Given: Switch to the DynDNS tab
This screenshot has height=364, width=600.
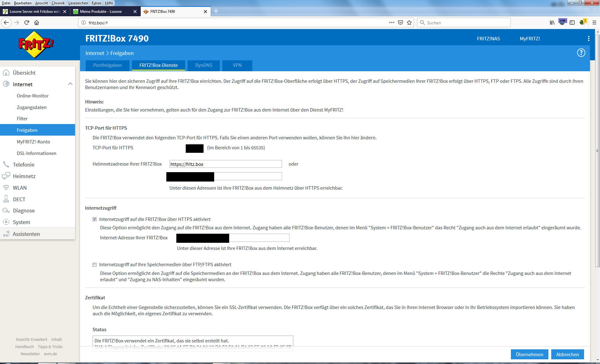Looking at the screenshot, I should click(204, 65).
